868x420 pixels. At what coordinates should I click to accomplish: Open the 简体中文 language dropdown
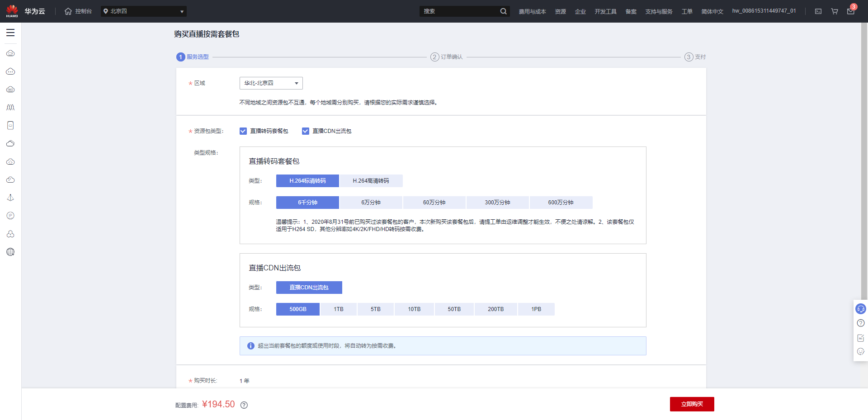[712, 11]
